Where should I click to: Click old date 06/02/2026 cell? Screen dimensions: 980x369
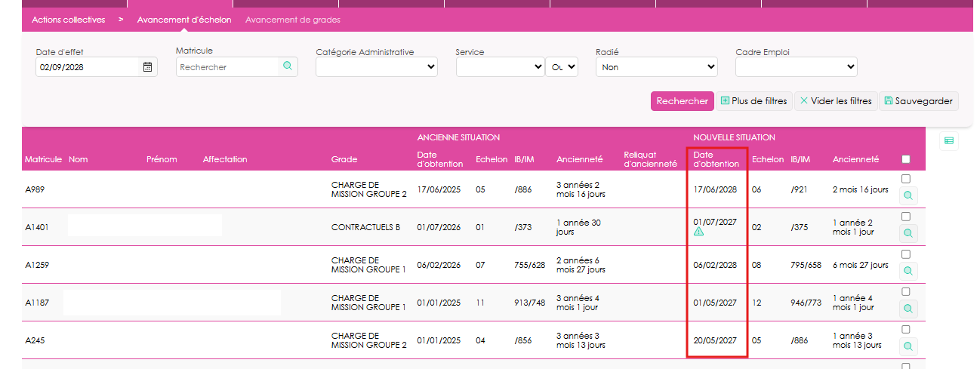439,265
